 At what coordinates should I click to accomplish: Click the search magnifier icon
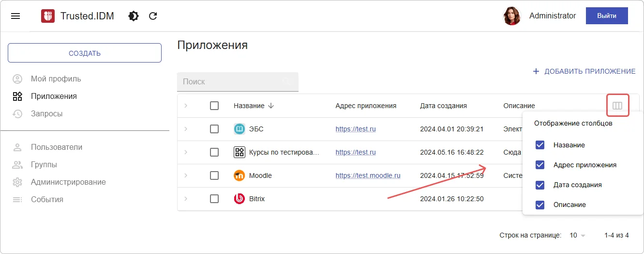286,81
